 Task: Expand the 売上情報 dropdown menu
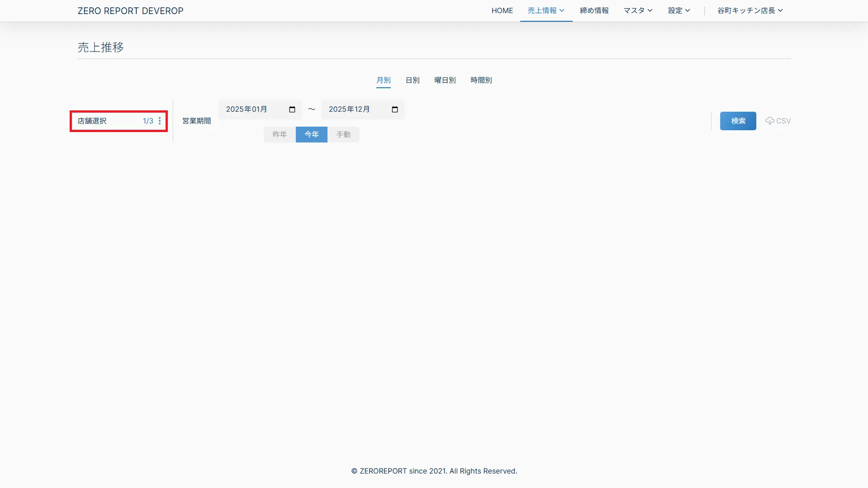point(546,10)
